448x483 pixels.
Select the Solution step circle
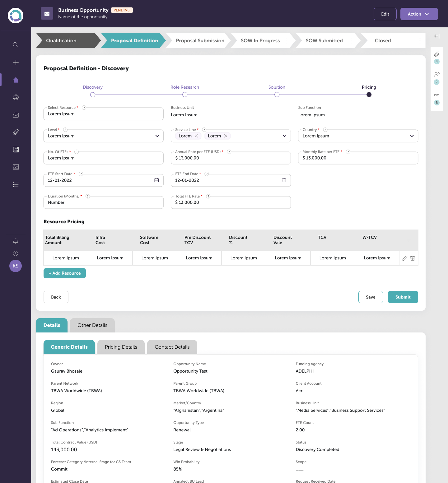click(277, 95)
